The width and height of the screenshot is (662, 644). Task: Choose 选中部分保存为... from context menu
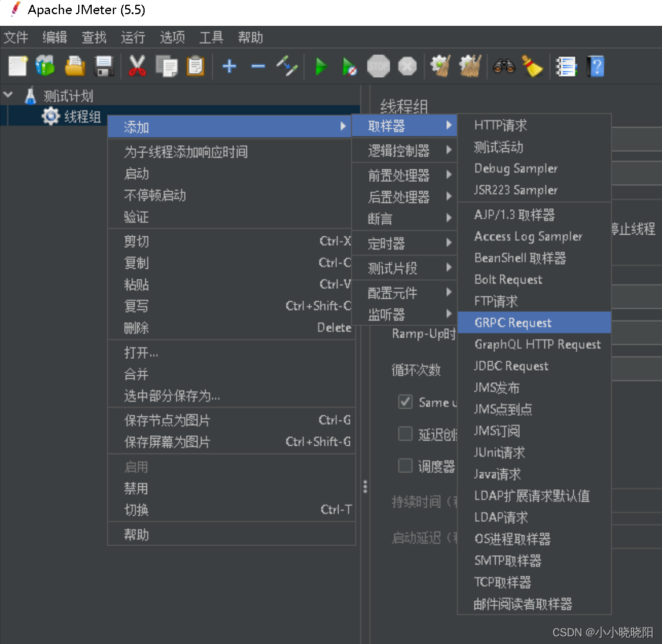tap(232, 396)
